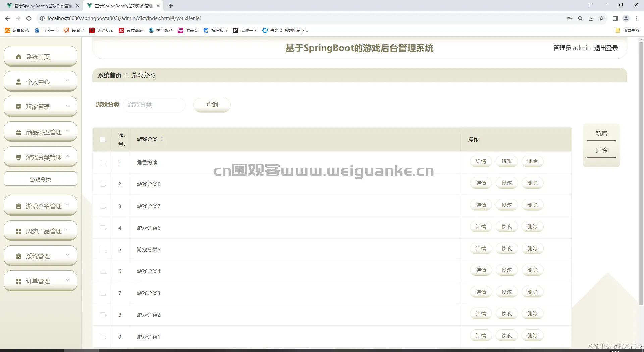This screenshot has width=644, height=352.
Task: Check the box for row 游戏分类4
Action: tap(103, 271)
